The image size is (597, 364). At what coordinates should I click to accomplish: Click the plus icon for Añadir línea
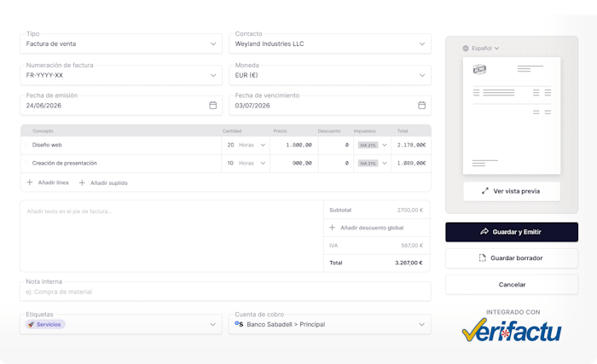point(29,182)
